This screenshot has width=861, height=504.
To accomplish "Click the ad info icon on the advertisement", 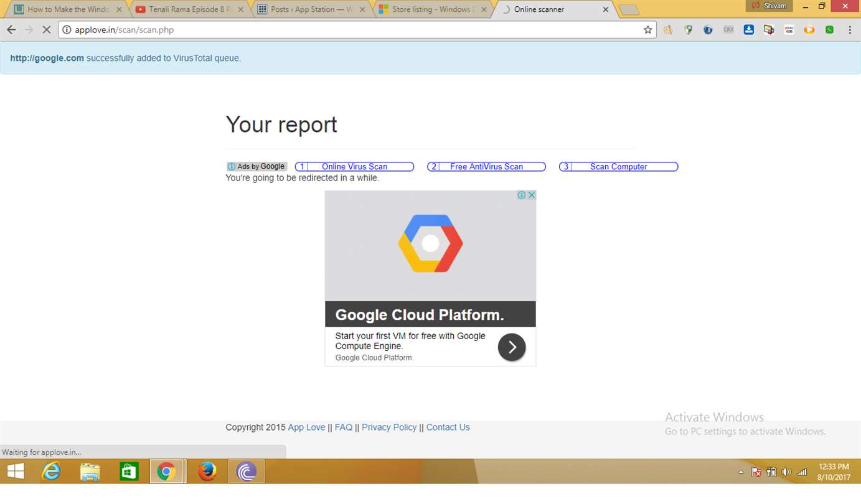I will coord(522,195).
